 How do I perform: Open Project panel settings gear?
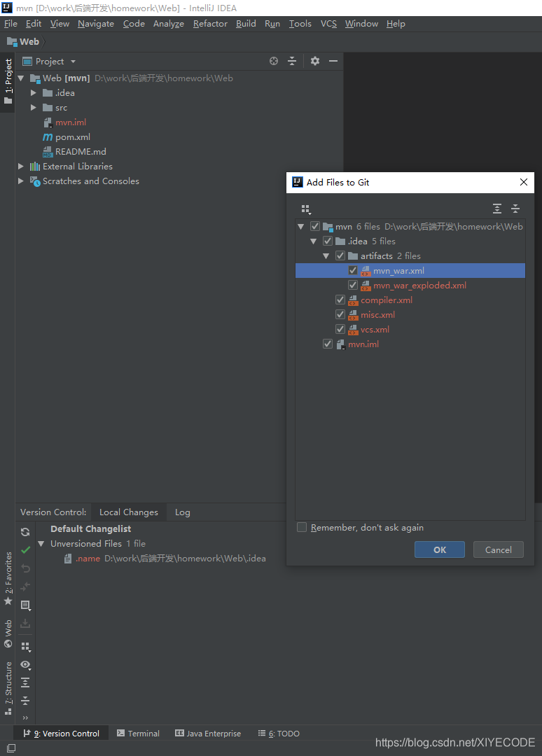(x=315, y=61)
